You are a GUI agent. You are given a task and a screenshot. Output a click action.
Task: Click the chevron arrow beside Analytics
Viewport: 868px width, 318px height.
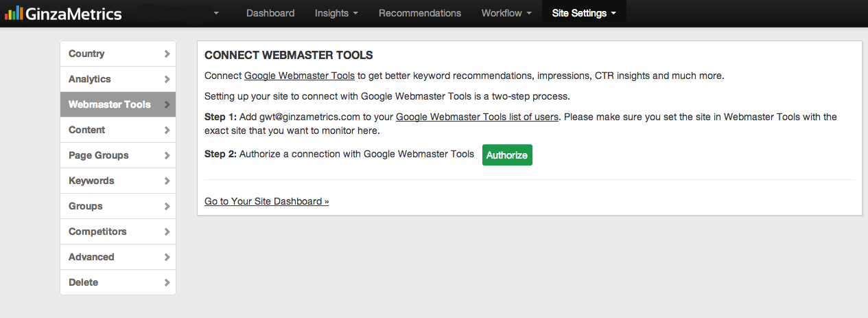click(x=167, y=79)
